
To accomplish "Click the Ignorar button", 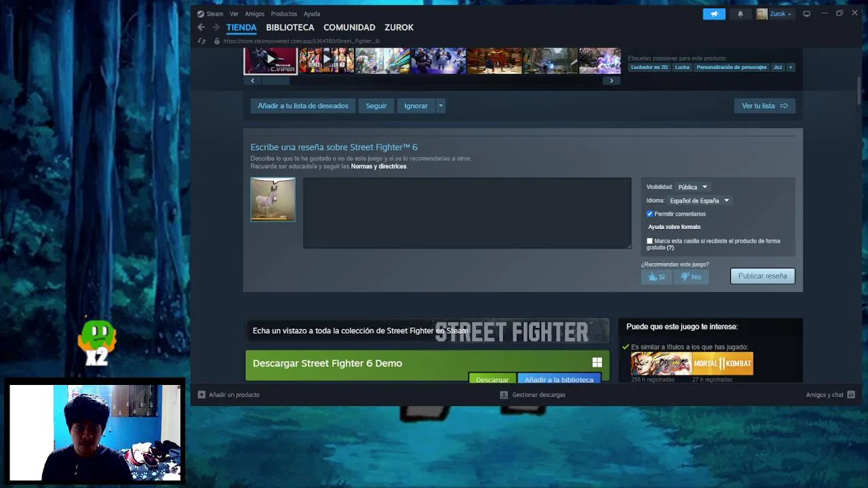I will (x=416, y=106).
